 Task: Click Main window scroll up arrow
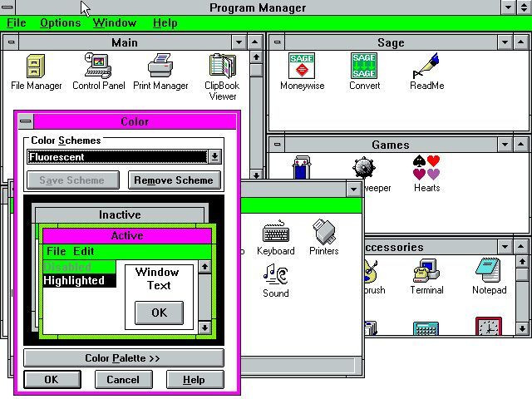pyautogui.click(x=256, y=57)
